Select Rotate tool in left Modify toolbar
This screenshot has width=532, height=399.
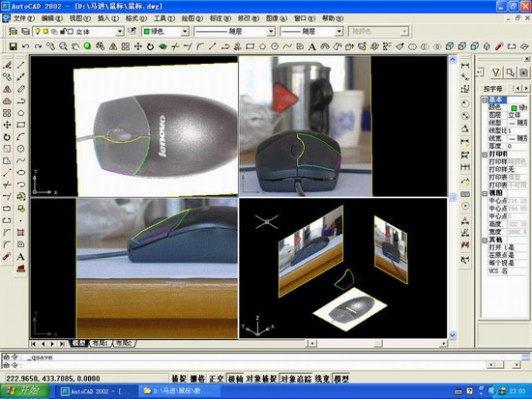point(7,137)
